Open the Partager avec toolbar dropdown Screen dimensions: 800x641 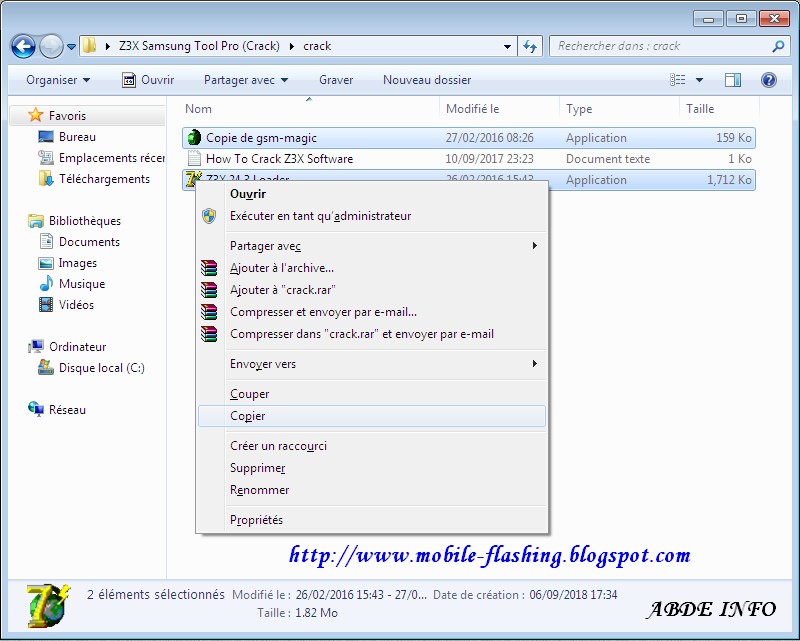coord(246,80)
